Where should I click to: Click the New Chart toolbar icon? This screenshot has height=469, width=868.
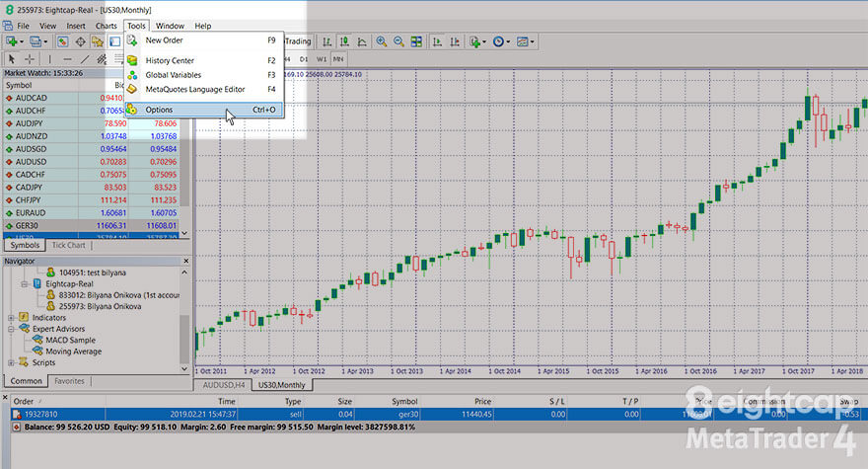pyautogui.click(x=11, y=41)
